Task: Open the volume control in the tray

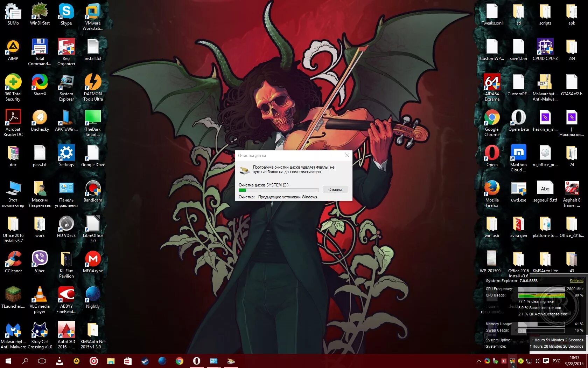Action: pos(537,361)
